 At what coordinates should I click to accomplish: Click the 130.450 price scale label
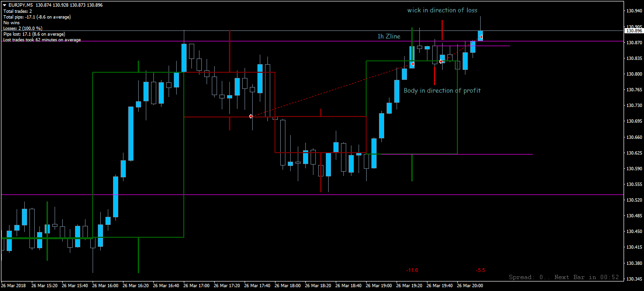pos(634,232)
